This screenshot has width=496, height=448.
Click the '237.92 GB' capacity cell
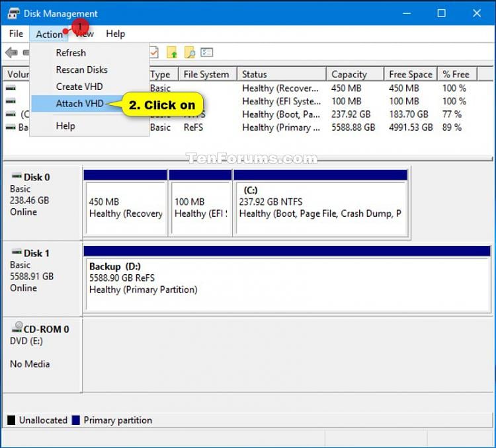pos(351,114)
